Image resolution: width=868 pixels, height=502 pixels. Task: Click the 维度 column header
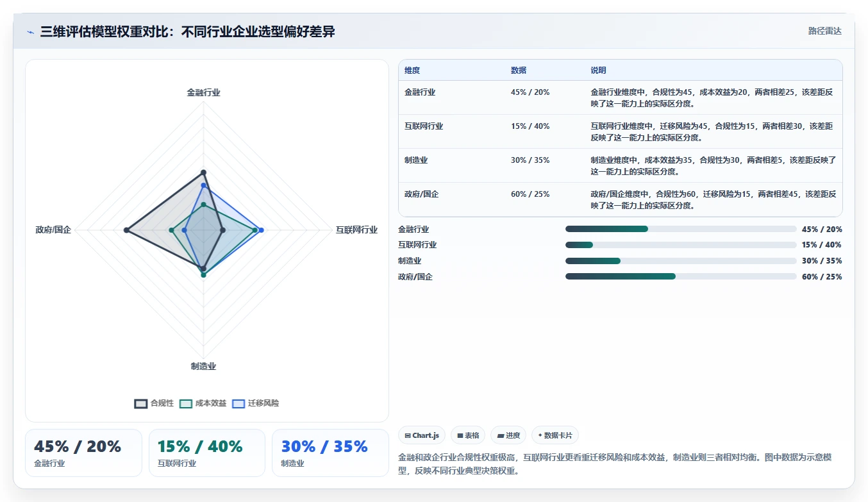[413, 71]
